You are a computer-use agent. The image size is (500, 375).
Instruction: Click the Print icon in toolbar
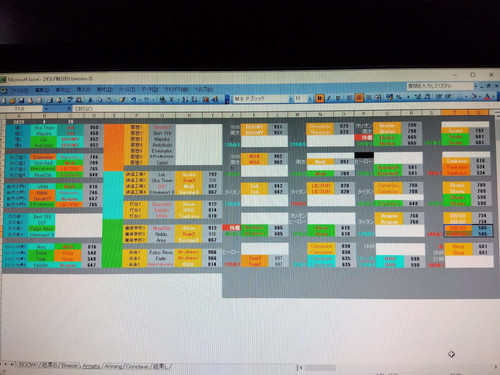point(49,100)
